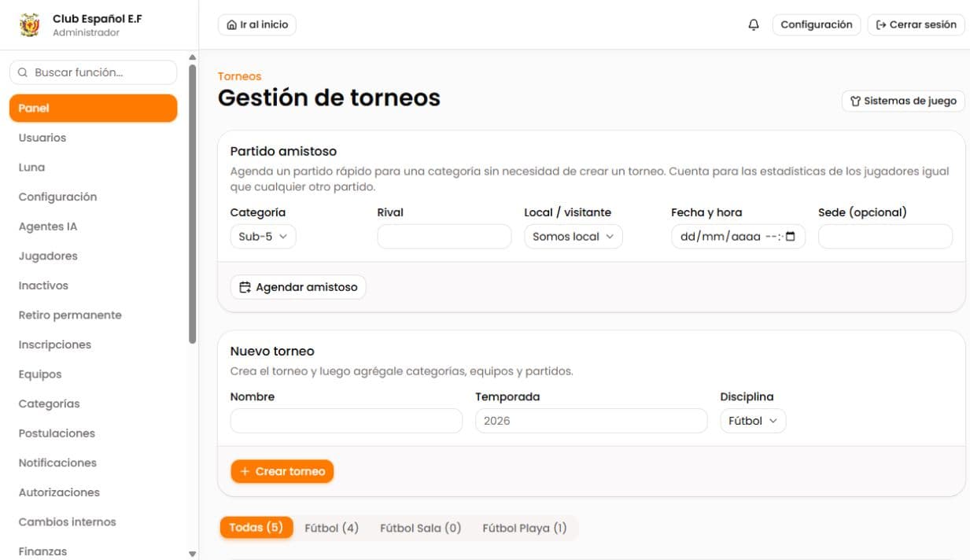
Task: Open Notificaciones in sidebar
Action: pos(93,462)
